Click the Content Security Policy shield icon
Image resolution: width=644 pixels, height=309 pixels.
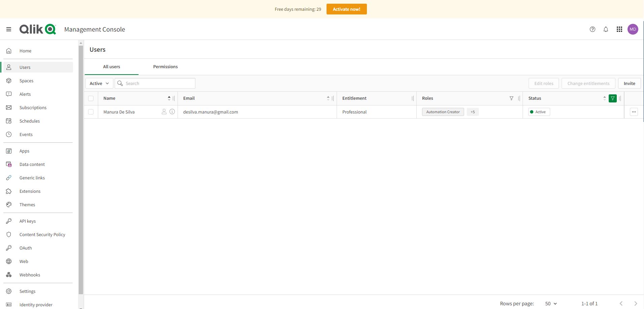9,234
